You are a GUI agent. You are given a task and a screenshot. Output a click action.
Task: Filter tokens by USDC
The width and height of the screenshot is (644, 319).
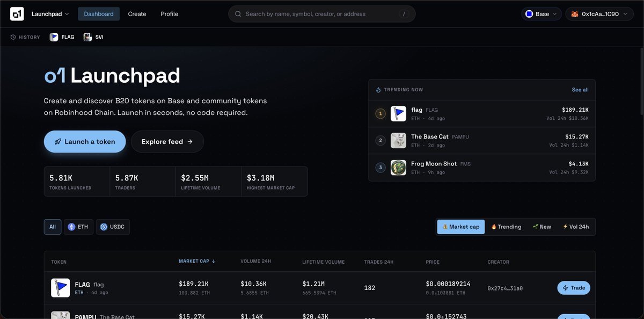pyautogui.click(x=113, y=227)
